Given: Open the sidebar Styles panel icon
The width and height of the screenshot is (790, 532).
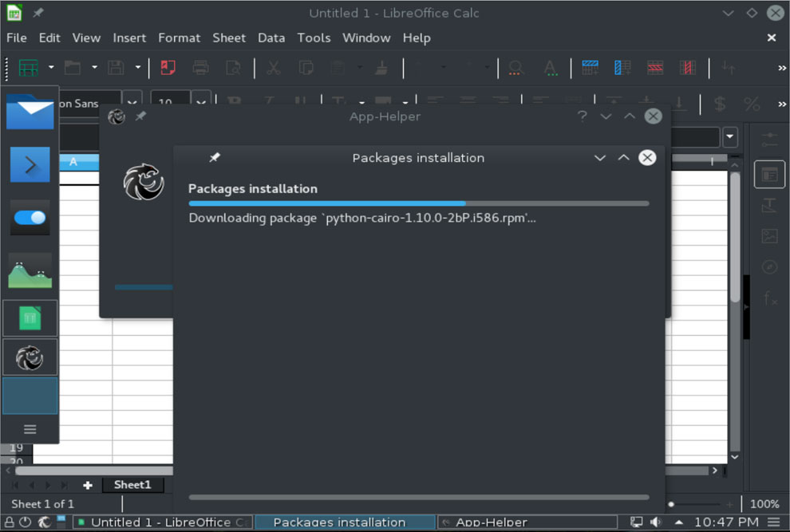Looking at the screenshot, I should pos(769,206).
